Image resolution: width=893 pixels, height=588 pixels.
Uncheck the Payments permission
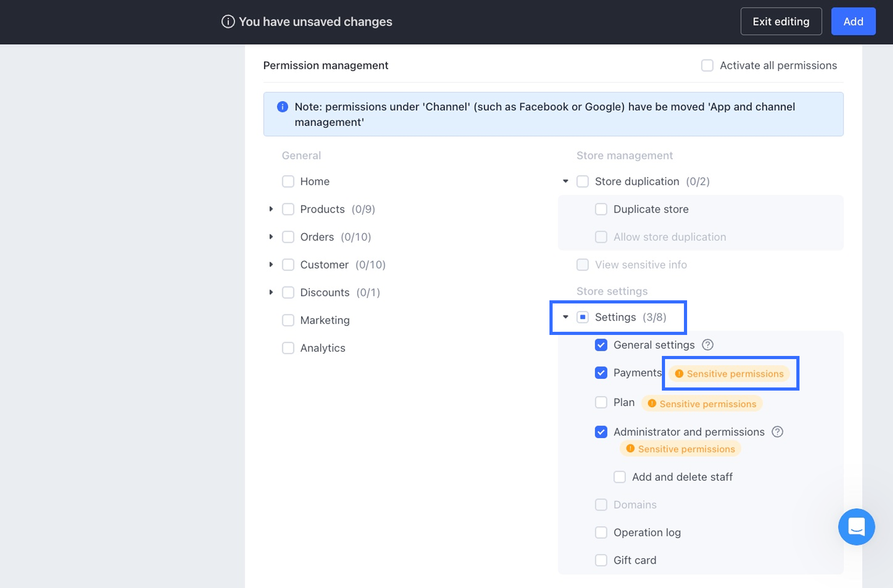(x=601, y=373)
